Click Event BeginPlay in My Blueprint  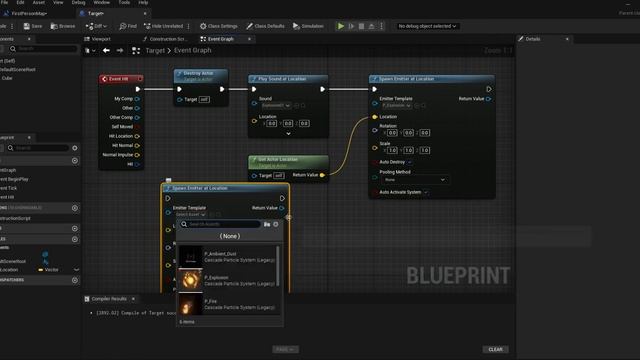click(15, 179)
